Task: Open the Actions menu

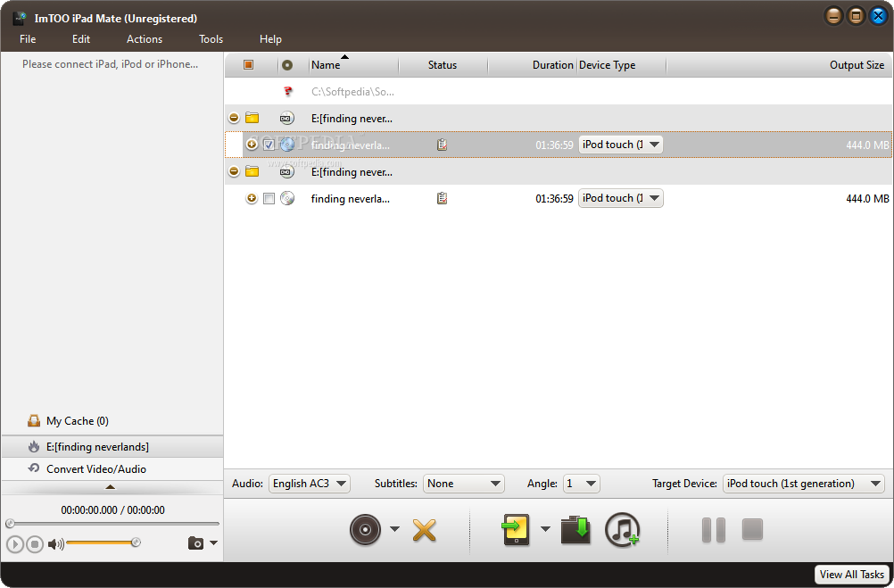Action: [x=145, y=39]
